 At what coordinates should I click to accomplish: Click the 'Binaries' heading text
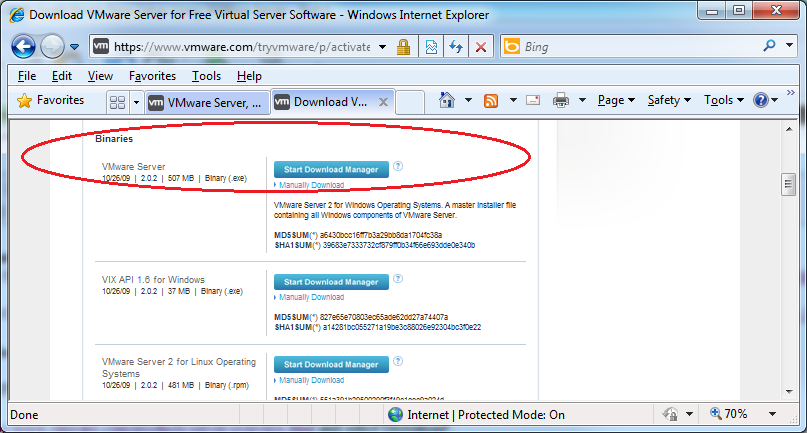click(114, 138)
